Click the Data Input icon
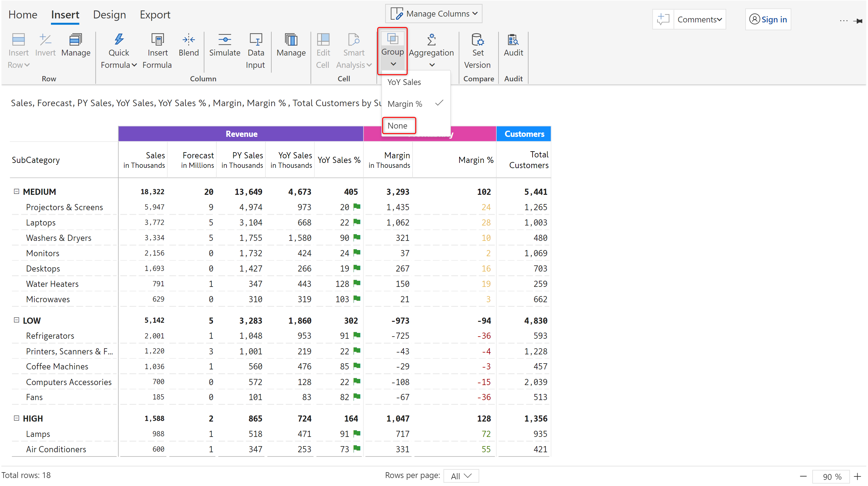 click(x=255, y=40)
